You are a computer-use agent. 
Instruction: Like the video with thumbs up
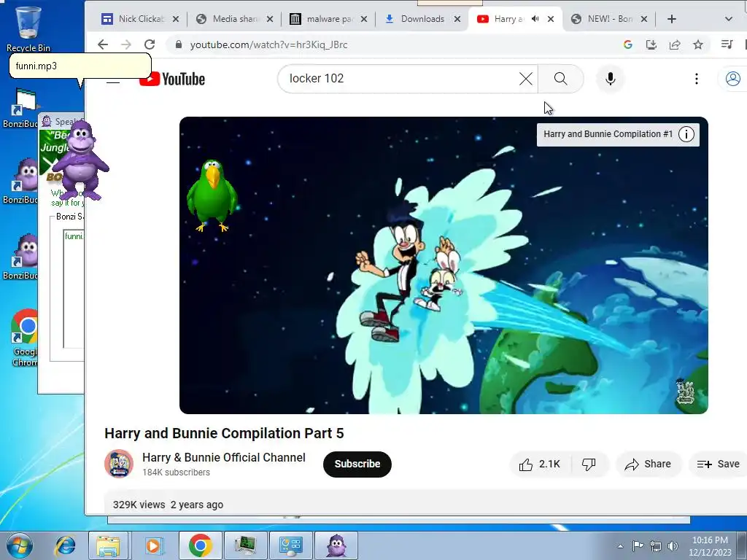coord(541,464)
